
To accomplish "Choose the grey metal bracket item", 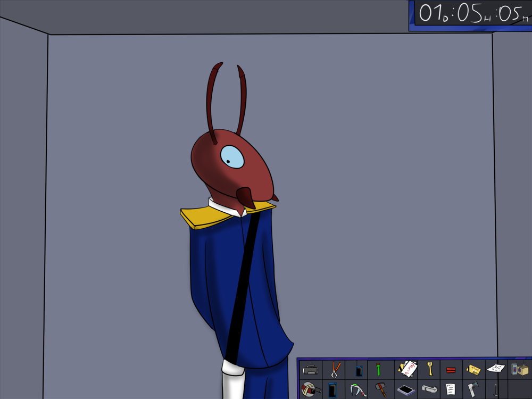I will (430, 389).
